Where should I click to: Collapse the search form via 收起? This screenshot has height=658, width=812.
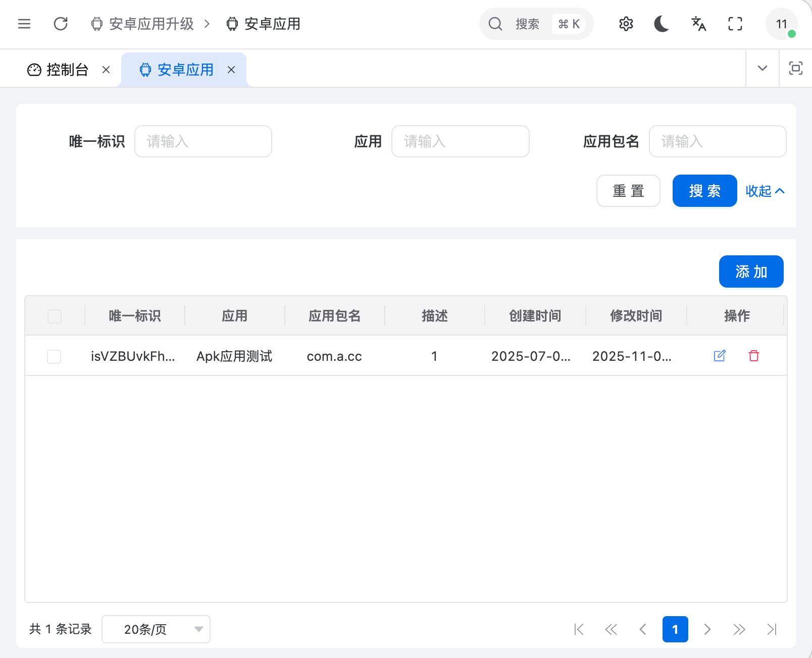(x=765, y=191)
